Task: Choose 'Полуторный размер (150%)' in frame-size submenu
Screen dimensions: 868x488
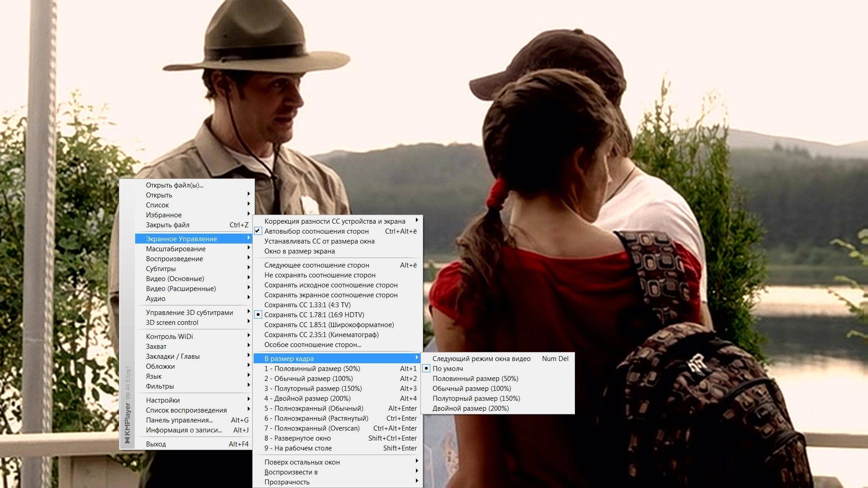Action: pos(498,398)
